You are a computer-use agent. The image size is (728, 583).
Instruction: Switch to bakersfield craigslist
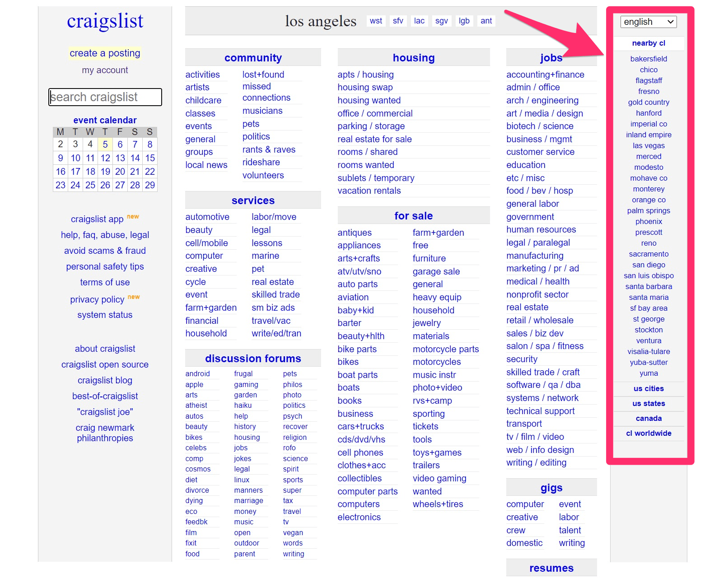coord(649,59)
